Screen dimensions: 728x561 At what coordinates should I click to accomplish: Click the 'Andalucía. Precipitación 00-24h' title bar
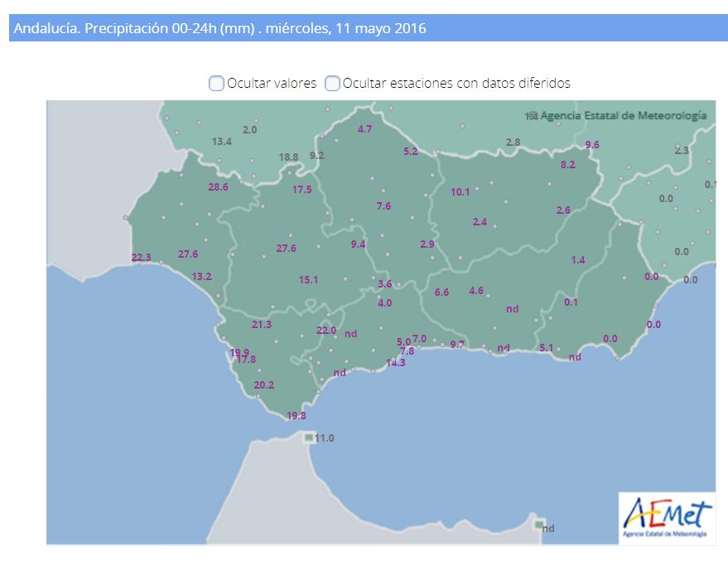pos(364,29)
